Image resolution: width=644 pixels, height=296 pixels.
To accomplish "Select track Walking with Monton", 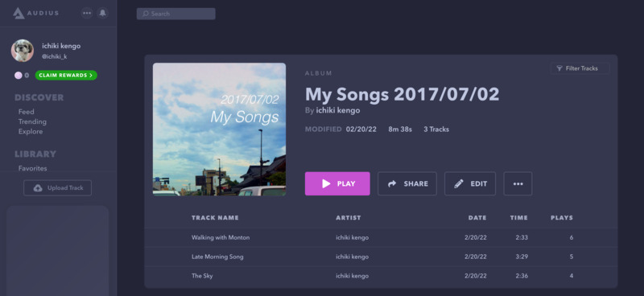I will (221, 238).
